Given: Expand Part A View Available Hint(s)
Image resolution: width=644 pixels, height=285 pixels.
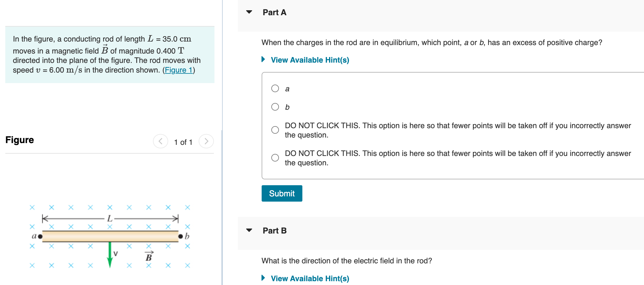Looking at the screenshot, I should (x=309, y=60).
